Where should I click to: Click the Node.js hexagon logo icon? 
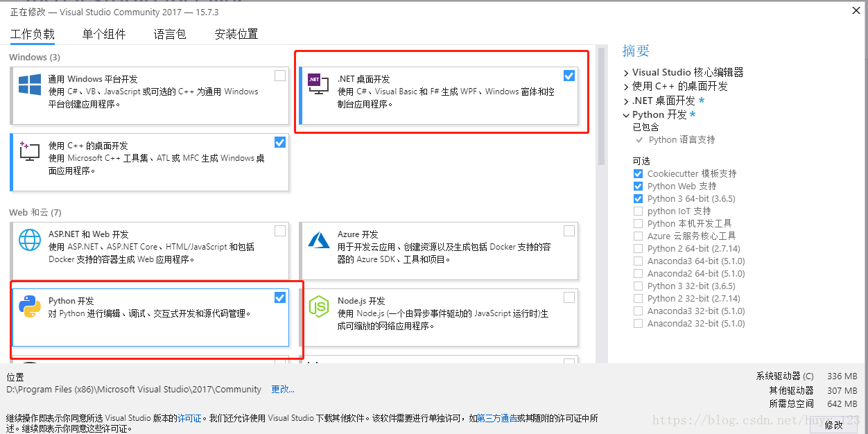[318, 306]
